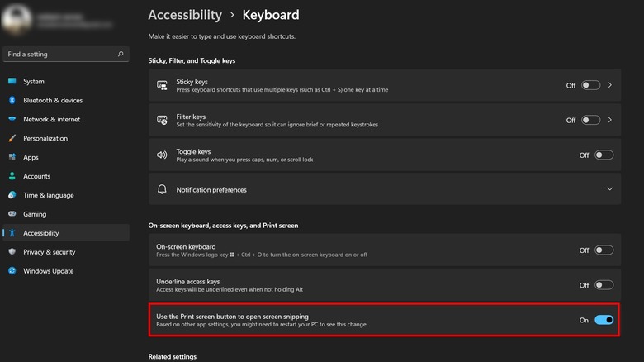Turn on the Sticky keys toggle
The image size is (644, 362).
[x=590, y=85]
